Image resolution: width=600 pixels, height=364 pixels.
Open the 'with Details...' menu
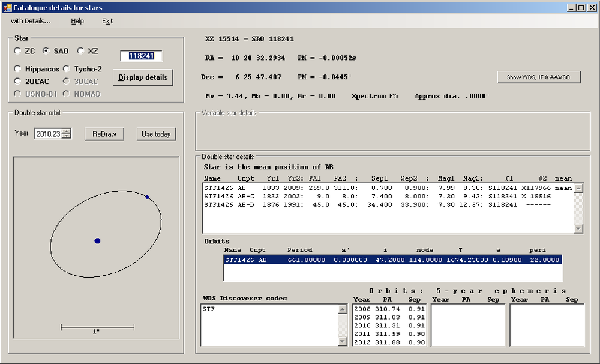coord(31,21)
